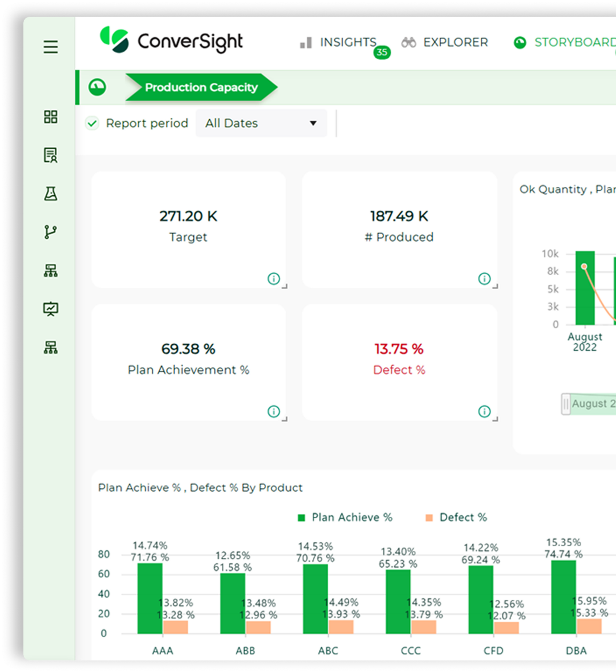Go to the Explorer tab
Image resolution: width=616 pixels, height=672 pixels.
point(444,42)
